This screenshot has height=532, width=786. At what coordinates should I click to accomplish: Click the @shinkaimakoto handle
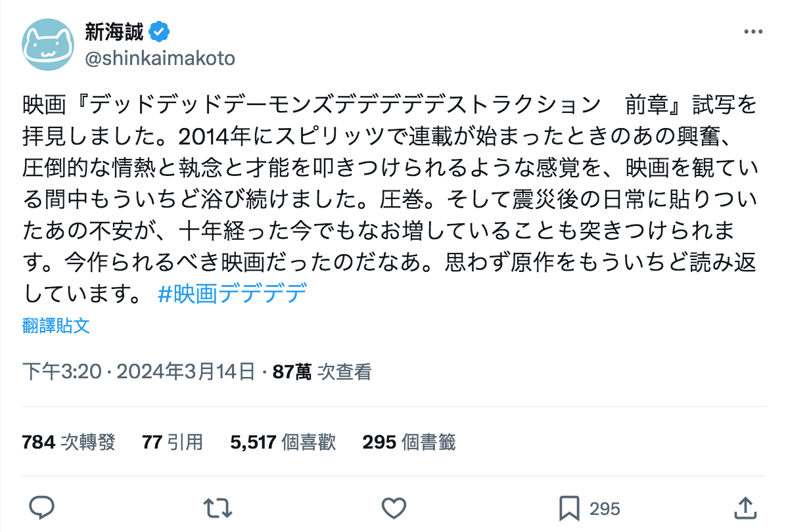point(160,58)
